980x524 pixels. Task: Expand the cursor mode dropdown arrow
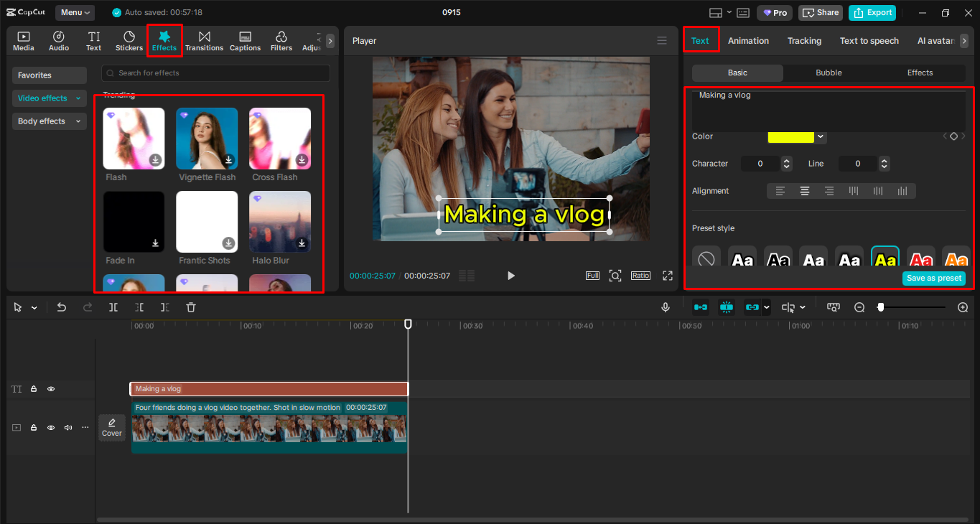tap(32, 307)
